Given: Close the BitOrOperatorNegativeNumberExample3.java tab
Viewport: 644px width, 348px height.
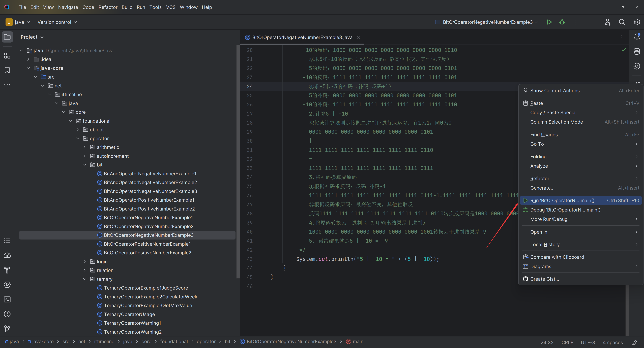Looking at the screenshot, I should pos(358,37).
